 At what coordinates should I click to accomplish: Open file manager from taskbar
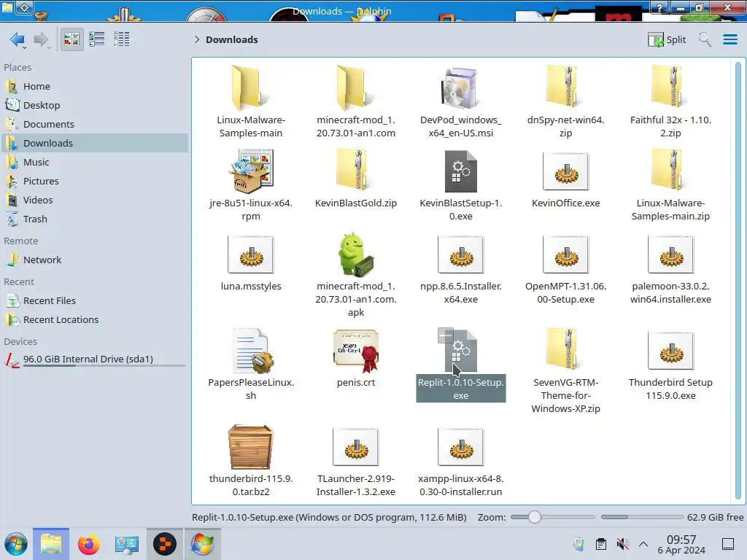pos(51,544)
